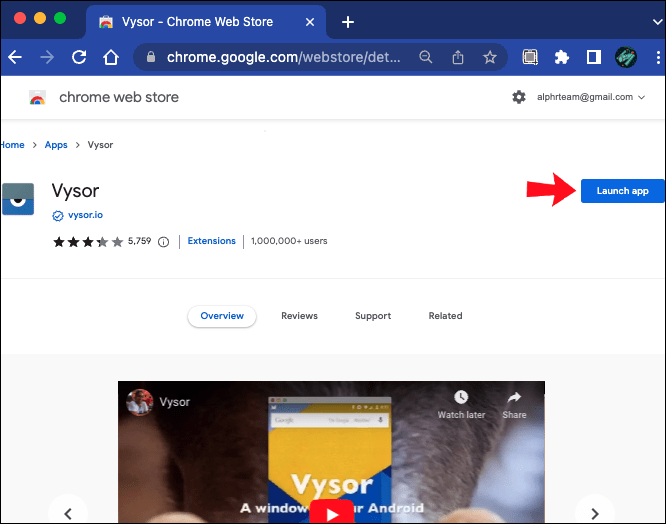666x524 pixels.
Task: Show the previous screenshot in carousel
Action: (68, 514)
